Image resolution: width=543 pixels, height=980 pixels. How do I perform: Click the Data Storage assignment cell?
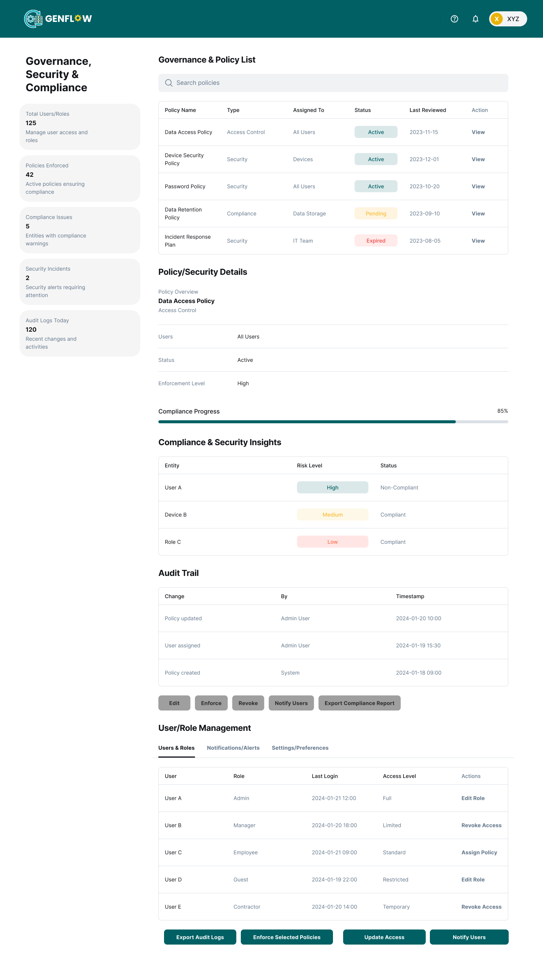point(309,213)
